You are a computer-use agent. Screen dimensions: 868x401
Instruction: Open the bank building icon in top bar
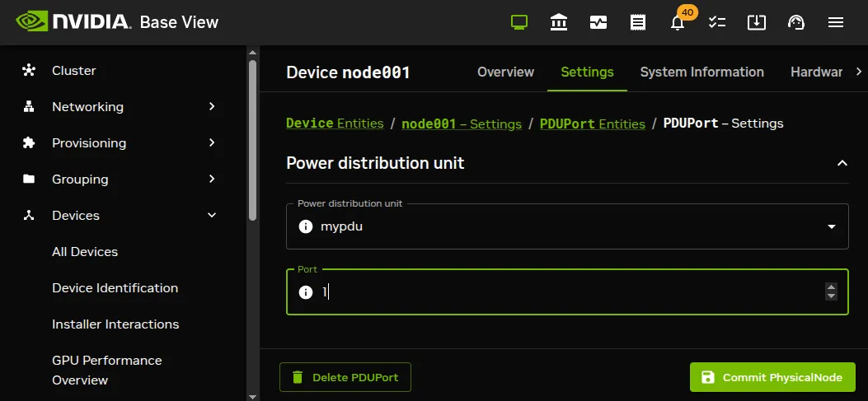pyautogui.click(x=559, y=22)
